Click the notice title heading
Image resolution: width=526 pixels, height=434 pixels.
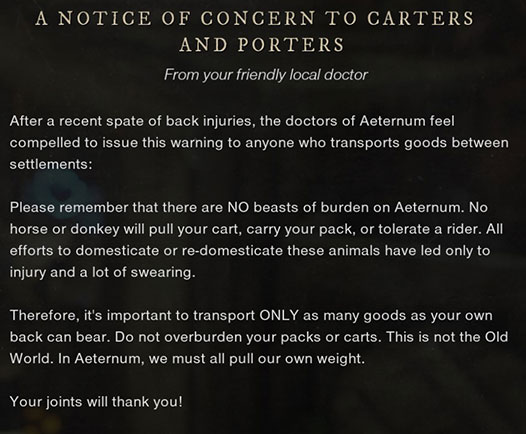click(x=255, y=31)
